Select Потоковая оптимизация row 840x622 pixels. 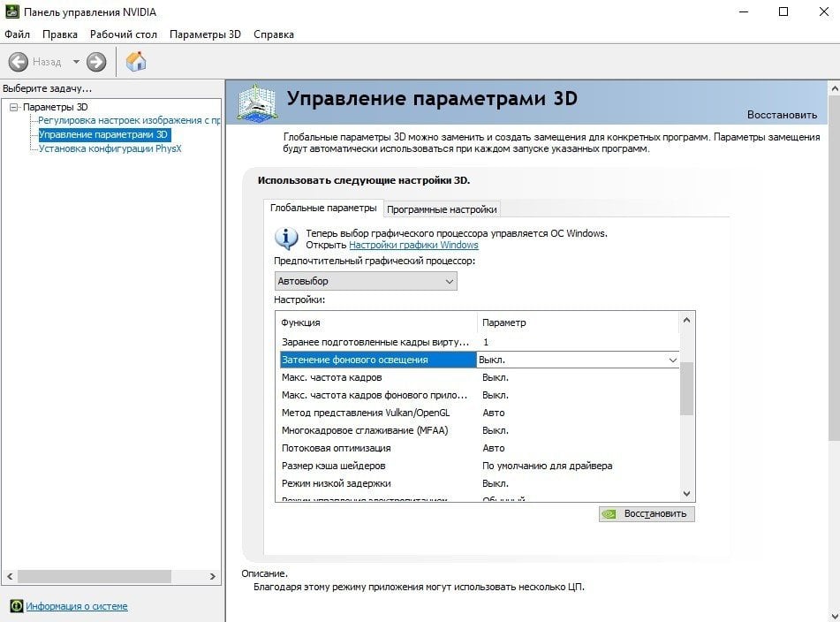pos(480,448)
